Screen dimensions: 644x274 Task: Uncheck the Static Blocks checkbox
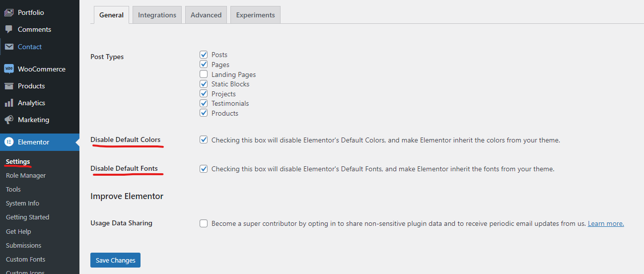pyautogui.click(x=204, y=84)
